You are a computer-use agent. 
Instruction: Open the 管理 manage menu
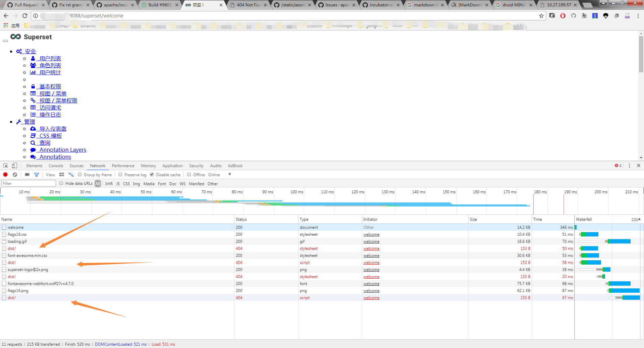tap(25, 122)
